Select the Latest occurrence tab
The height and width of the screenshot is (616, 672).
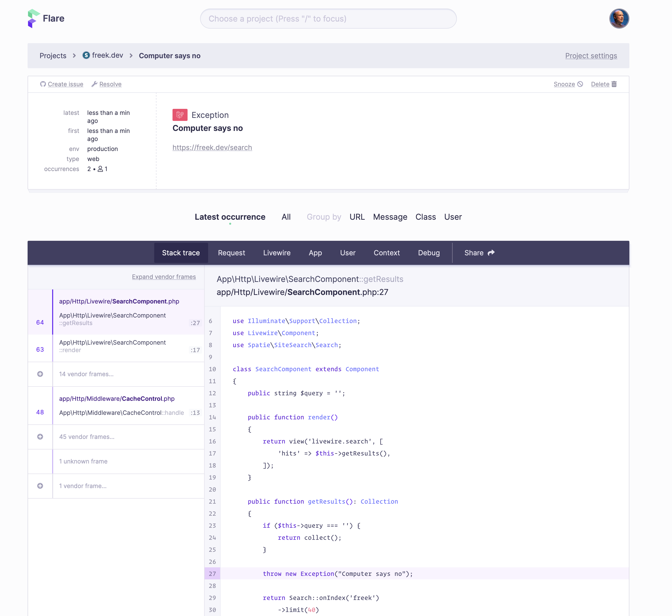coord(230,217)
